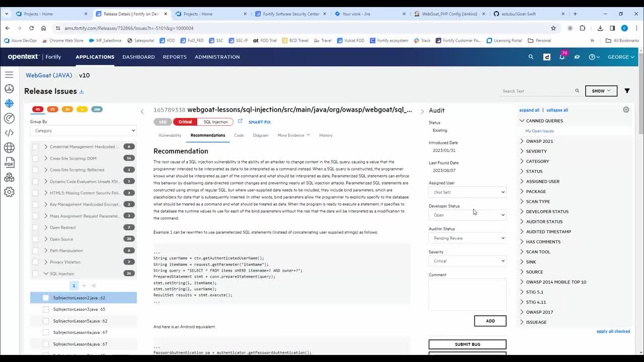
Task: Filter by orange high severity badge
Action: [x=52, y=109]
